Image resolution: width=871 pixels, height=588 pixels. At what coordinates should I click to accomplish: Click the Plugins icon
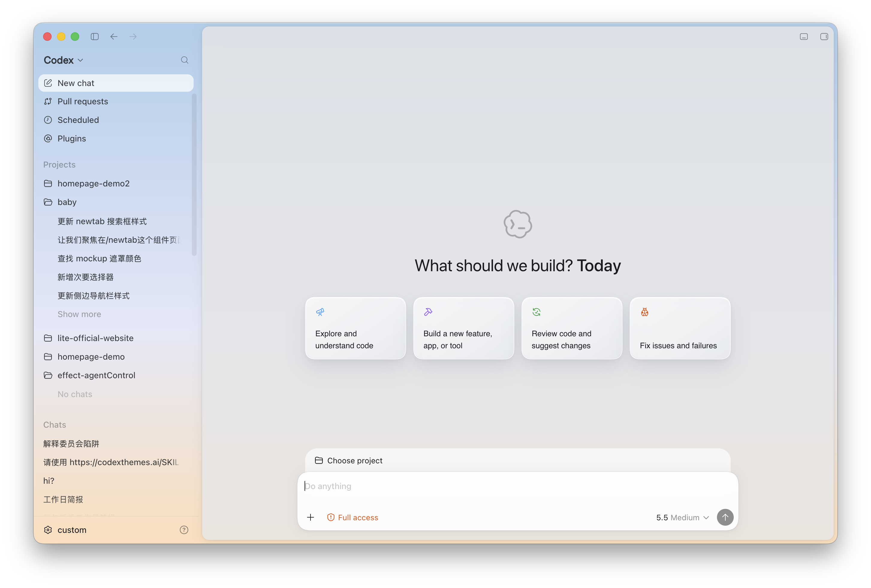point(48,139)
